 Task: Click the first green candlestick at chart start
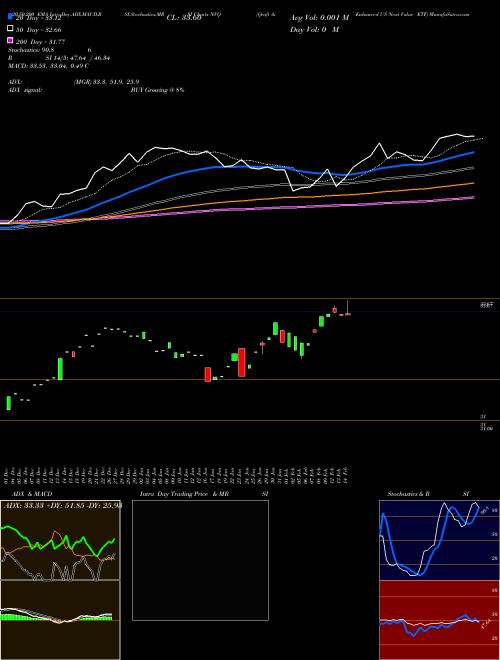pos(8,403)
